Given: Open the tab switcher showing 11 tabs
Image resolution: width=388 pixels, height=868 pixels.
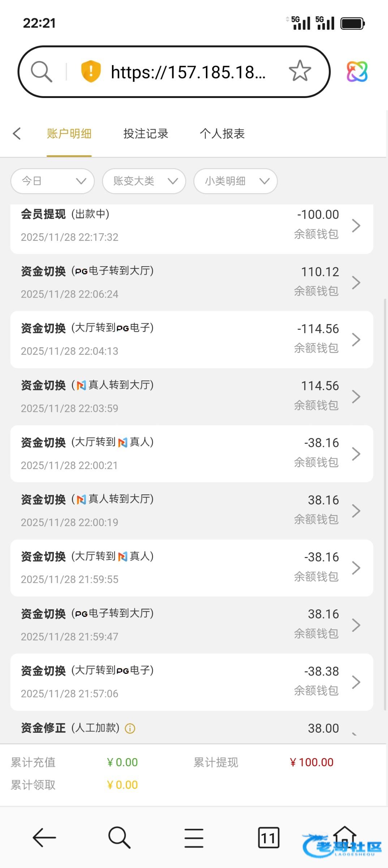Looking at the screenshot, I should pyautogui.click(x=268, y=837).
